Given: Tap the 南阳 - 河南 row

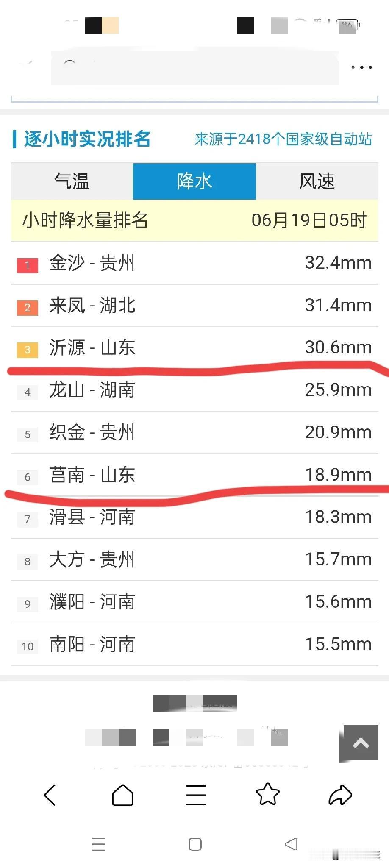Looking at the screenshot, I should pos(194,645).
